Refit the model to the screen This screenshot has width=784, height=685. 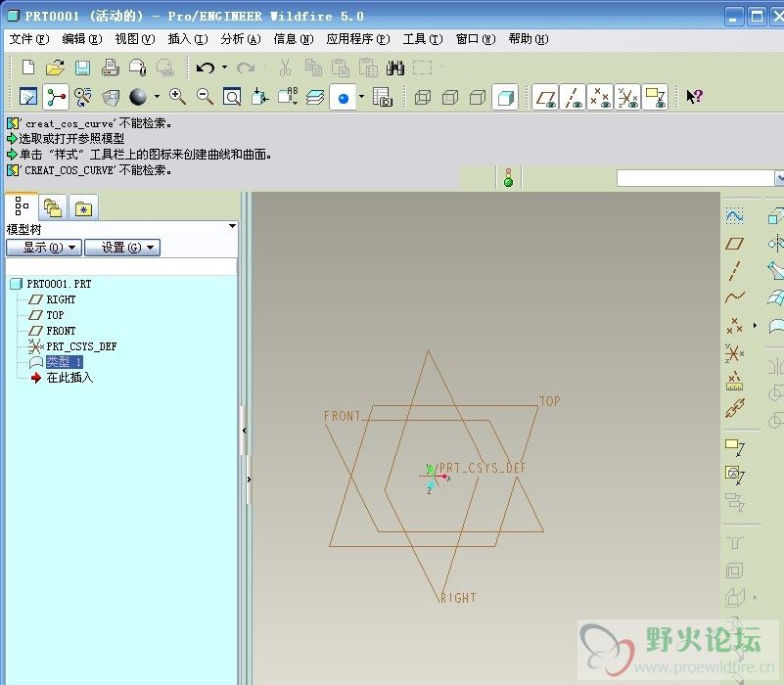point(232,96)
